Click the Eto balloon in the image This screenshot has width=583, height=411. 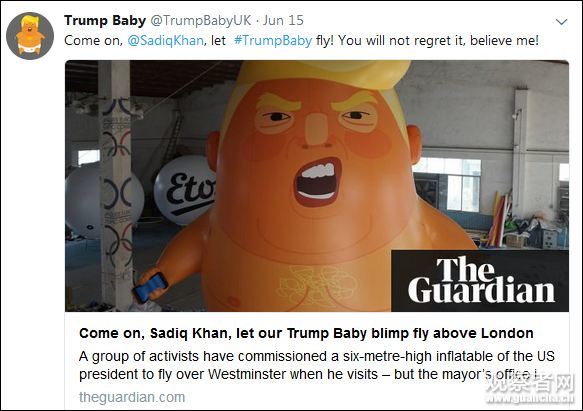(185, 190)
